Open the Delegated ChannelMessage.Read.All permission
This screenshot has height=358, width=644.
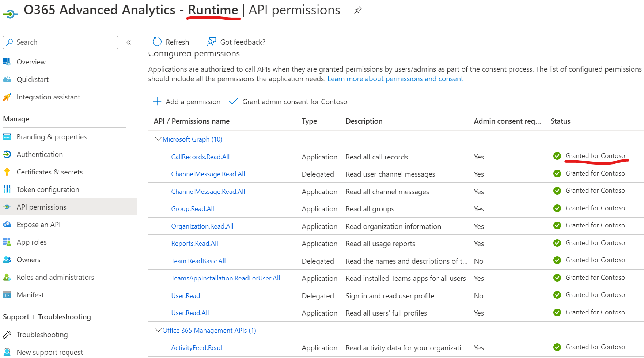(208, 174)
